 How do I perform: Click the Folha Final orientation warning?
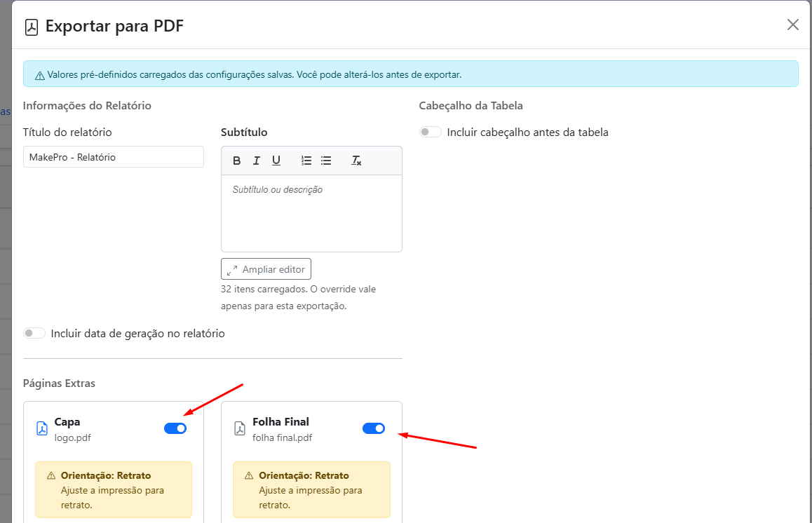pos(311,489)
